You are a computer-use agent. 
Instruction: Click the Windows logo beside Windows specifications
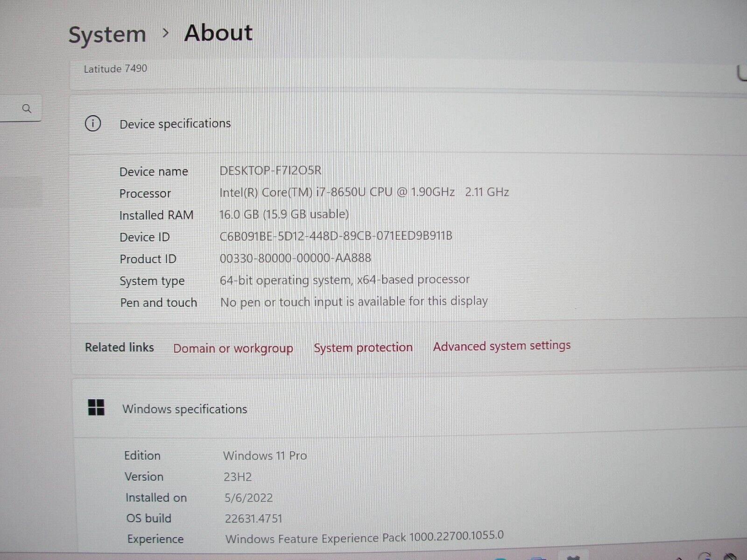click(x=97, y=408)
